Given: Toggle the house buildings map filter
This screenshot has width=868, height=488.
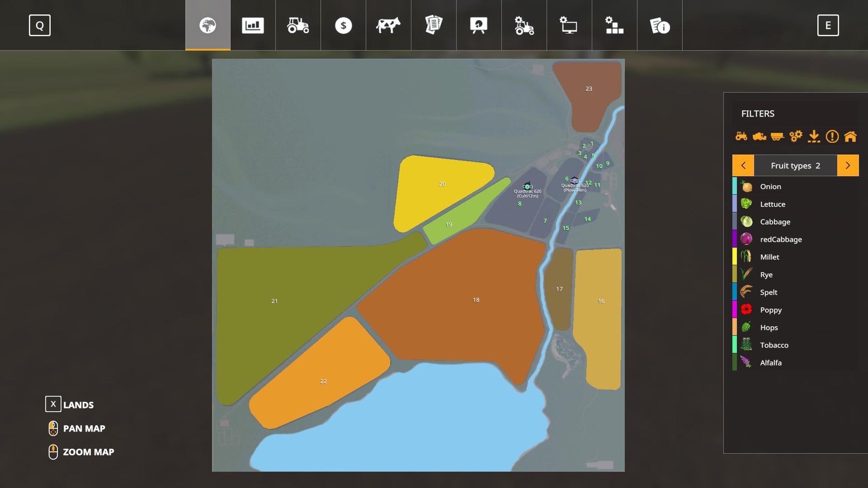Looking at the screenshot, I should pyautogui.click(x=851, y=136).
